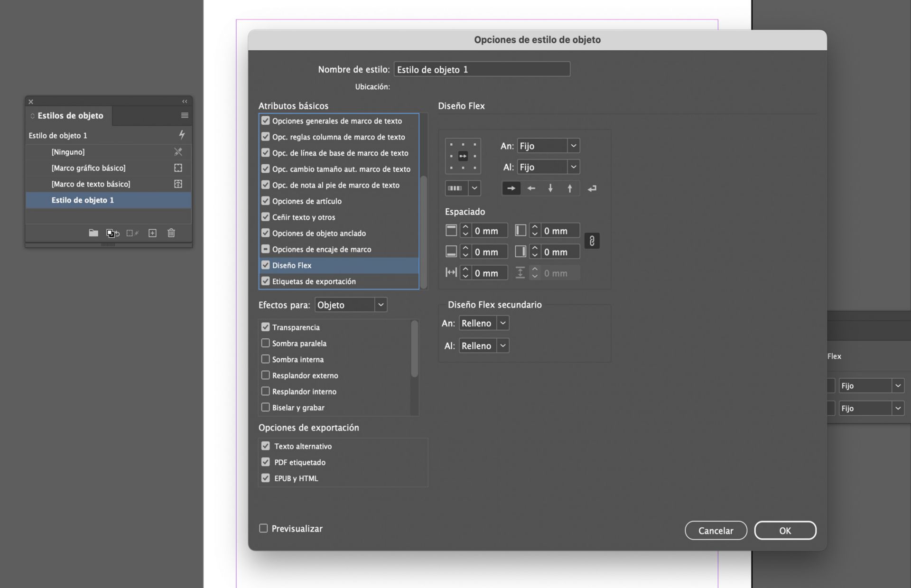Click the trash icon in Estilos de objeto panel

[x=171, y=233]
